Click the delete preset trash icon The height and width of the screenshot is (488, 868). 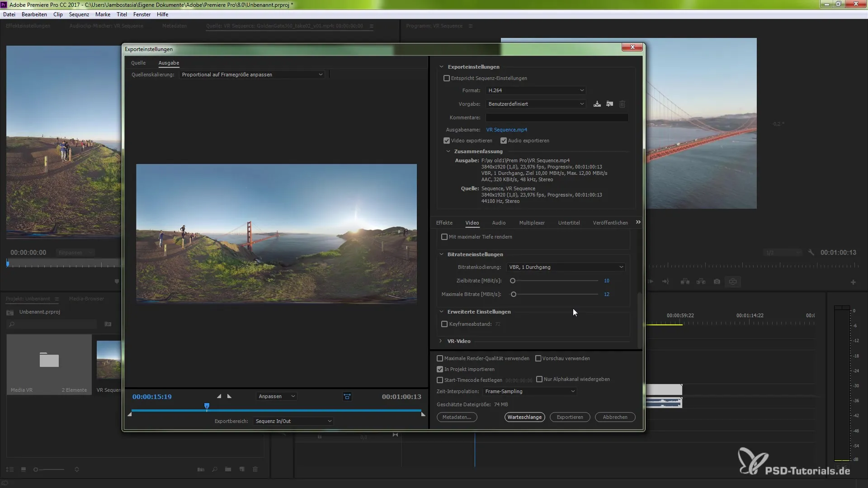point(622,104)
